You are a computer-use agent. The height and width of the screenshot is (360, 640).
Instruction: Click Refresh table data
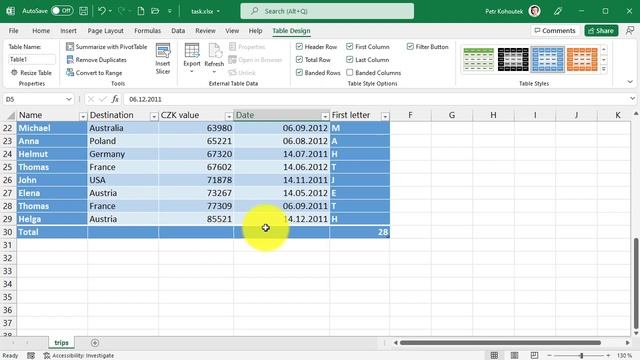click(x=214, y=58)
